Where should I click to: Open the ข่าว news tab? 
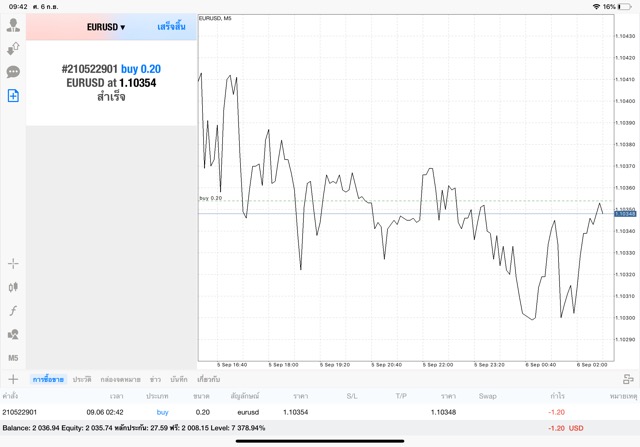pyautogui.click(x=155, y=379)
